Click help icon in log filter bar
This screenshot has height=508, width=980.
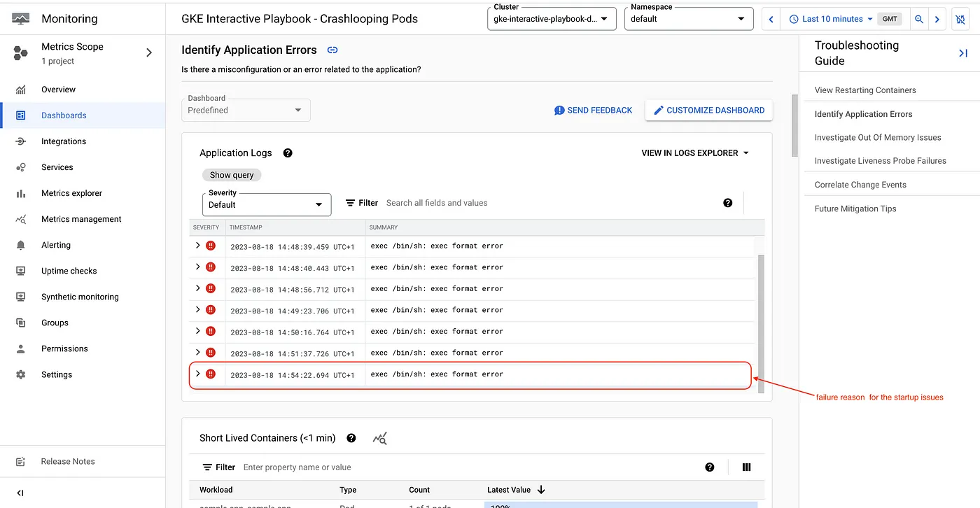728,203
